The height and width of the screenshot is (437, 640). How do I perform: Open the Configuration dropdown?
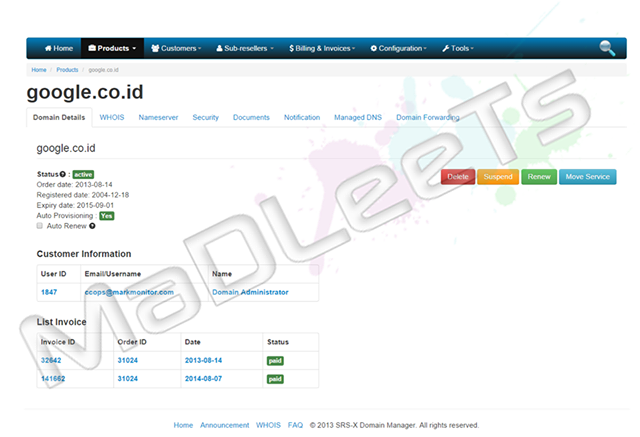398,48
